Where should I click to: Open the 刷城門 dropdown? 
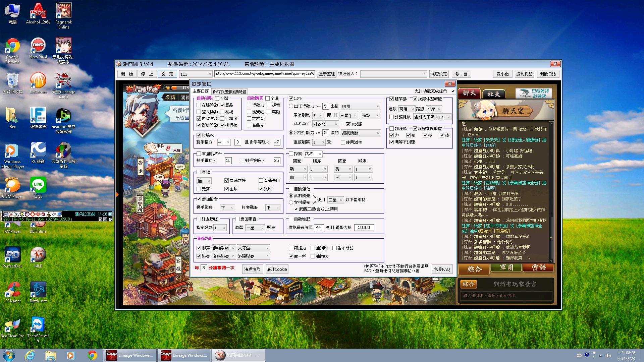pos(325,124)
